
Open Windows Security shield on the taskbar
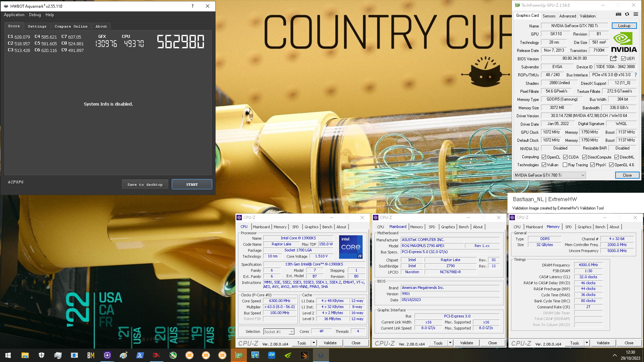point(42,355)
